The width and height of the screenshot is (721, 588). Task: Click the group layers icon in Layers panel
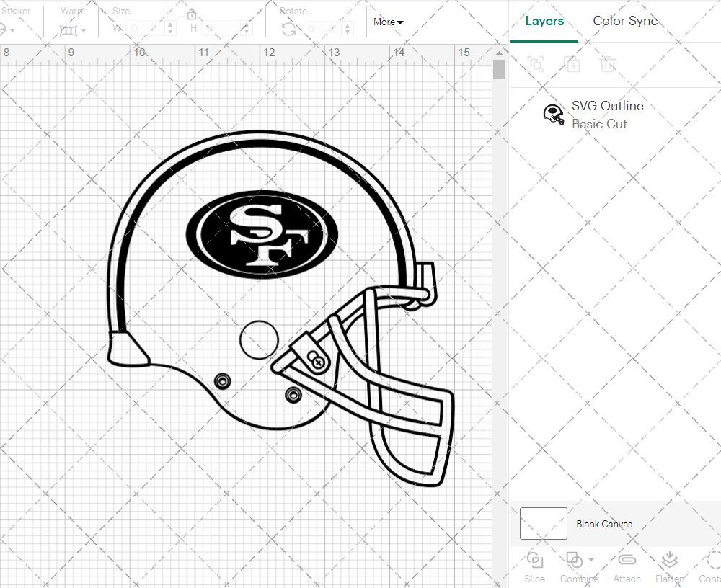pyautogui.click(x=535, y=64)
